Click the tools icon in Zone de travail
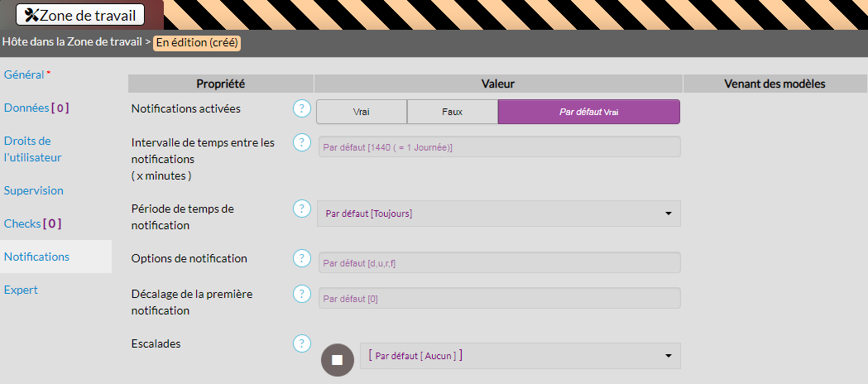The height and width of the screenshot is (384, 868). click(31, 15)
